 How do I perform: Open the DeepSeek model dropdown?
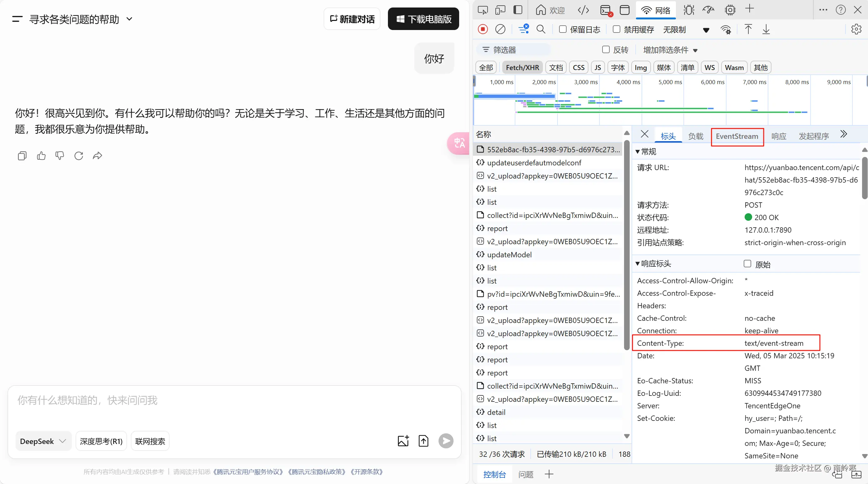coord(43,441)
